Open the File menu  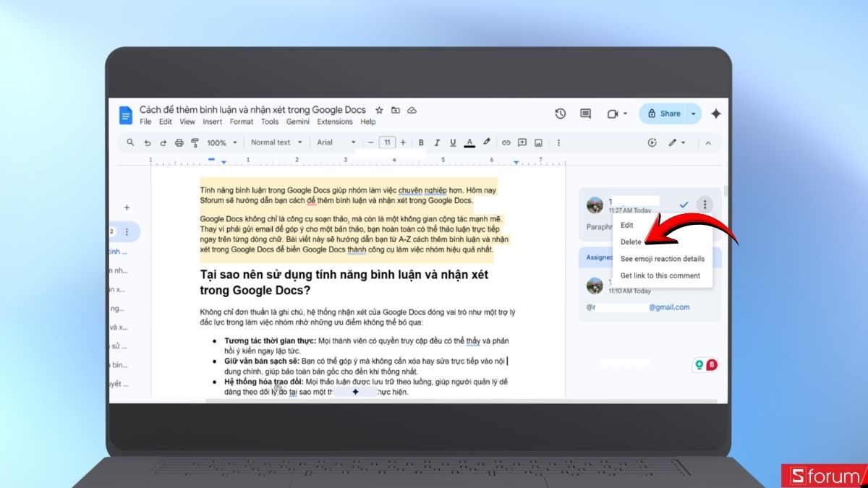pos(145,122)
